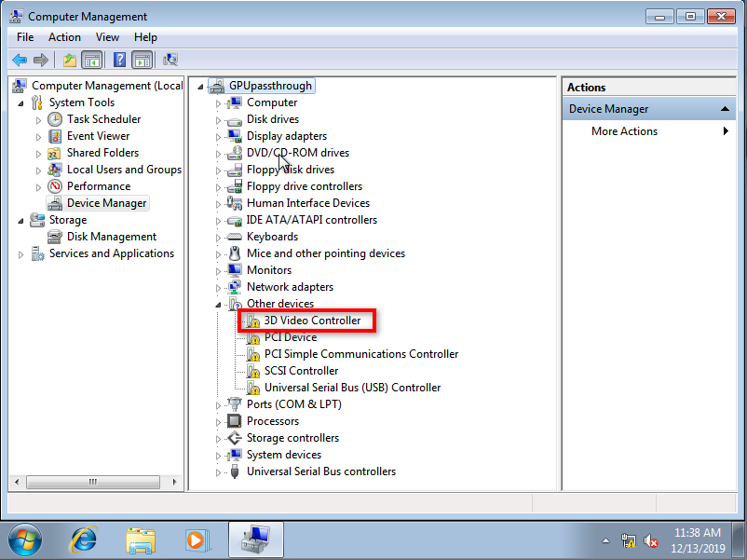The height and width of the screenshot is (560, 747).
Task: Click the Scan for hardware changes icon
Action: pyautogui.click(x=170, y=59)
